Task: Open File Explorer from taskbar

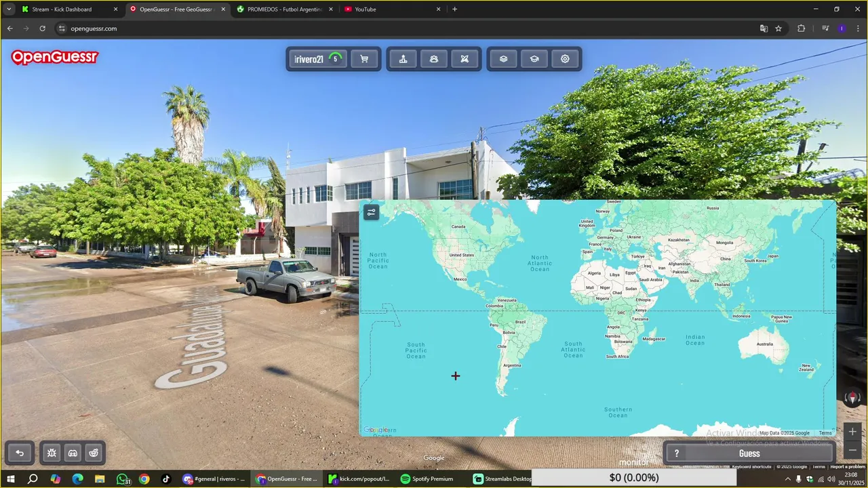Action: tap(100, 479)
